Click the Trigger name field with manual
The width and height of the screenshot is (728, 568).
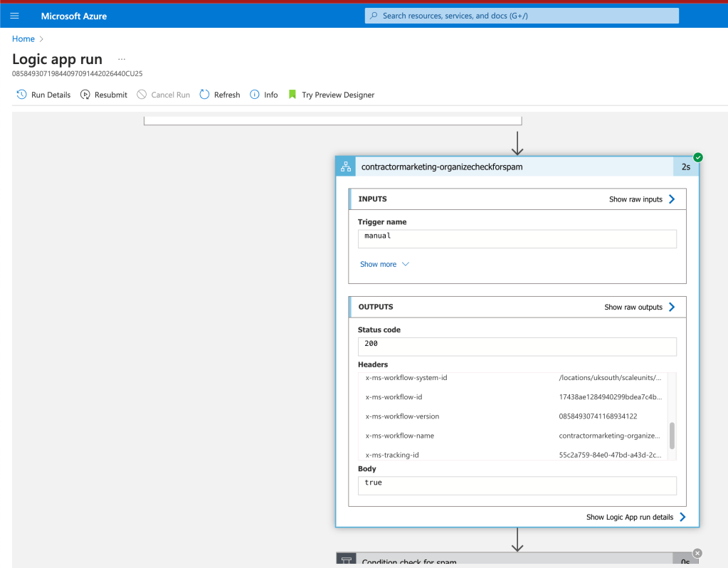517,238
